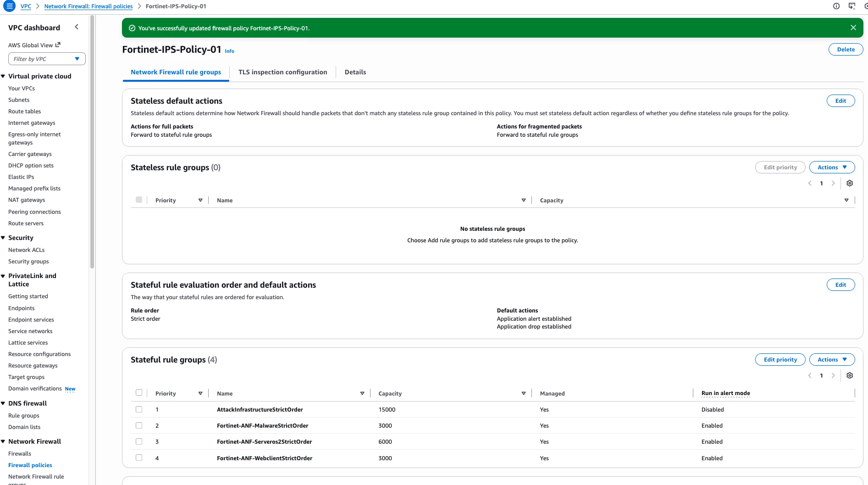
Task: Click the Stateless rule groups select-all checkbox
Action: [139, 200]
